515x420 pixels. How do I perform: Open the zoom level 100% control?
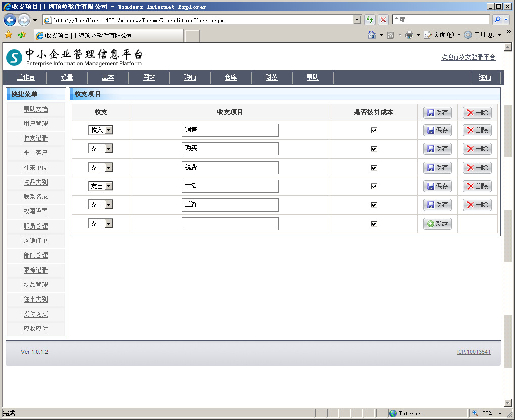point(486,413)
